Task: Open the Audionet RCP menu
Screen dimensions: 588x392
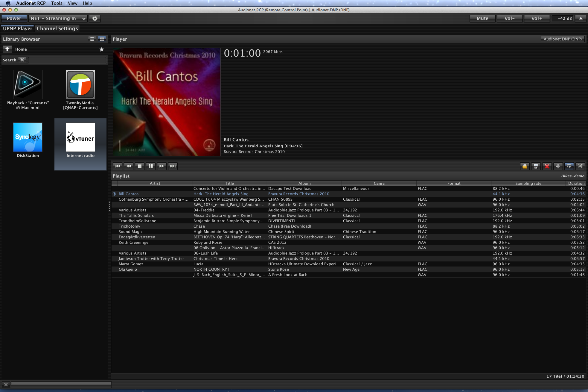Action: click(31, 3)
